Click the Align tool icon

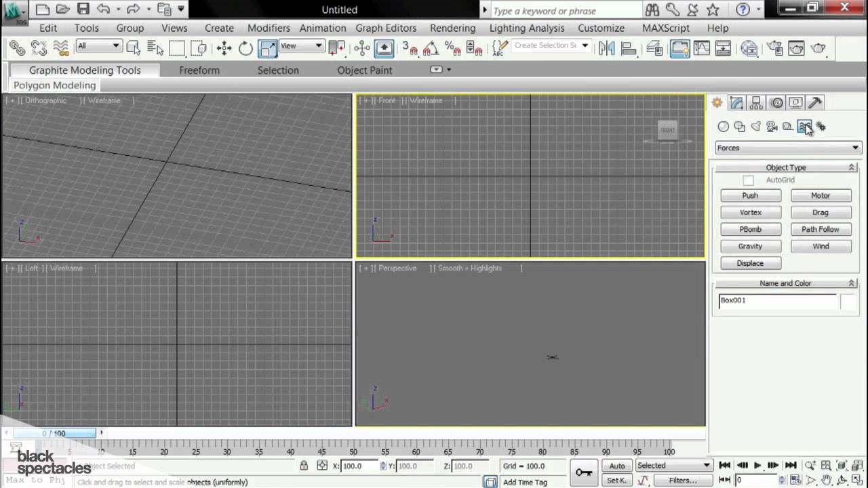(x=629, y=48)
